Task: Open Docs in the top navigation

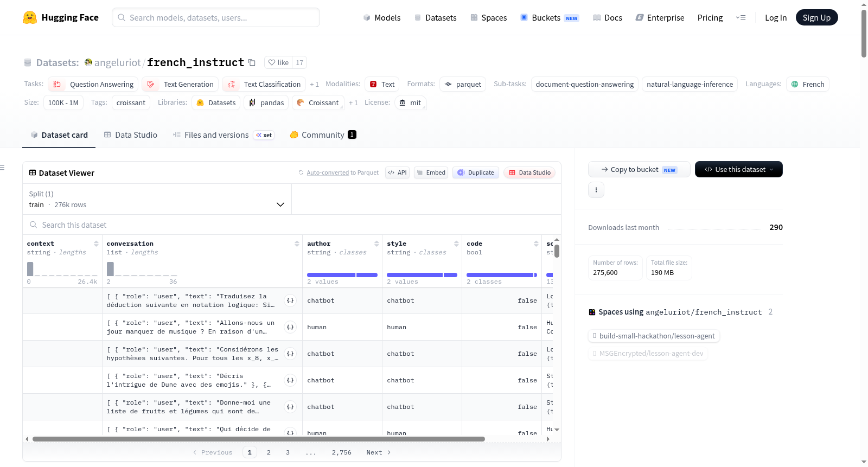Action: 608,17
